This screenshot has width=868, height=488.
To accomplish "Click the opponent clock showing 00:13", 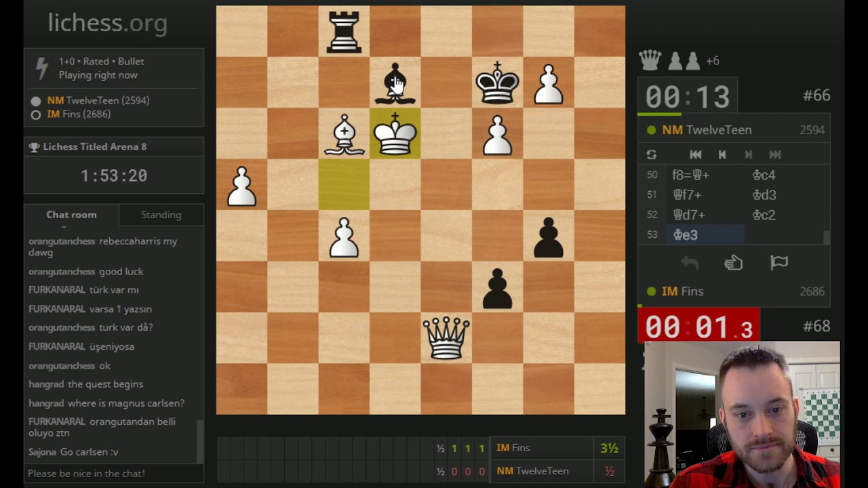I will pyautogui.click(x=688, y=96).
